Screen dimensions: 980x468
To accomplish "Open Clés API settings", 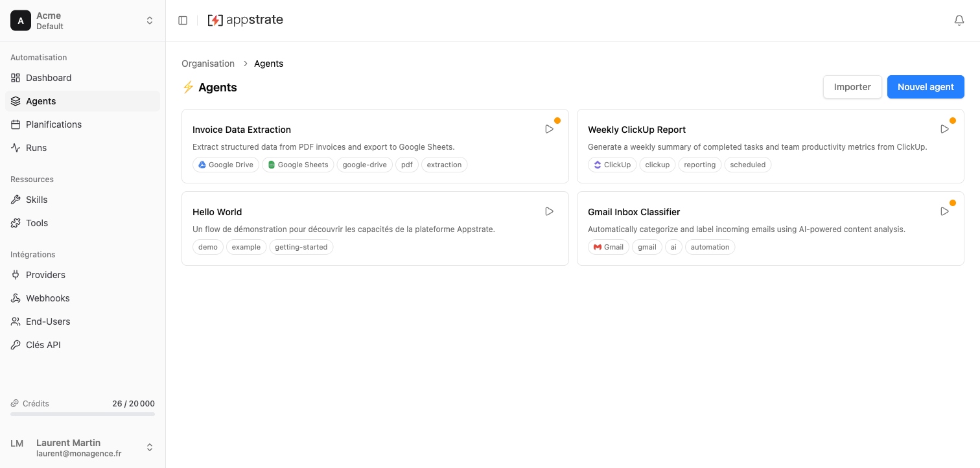I will [x=43, y=344].
